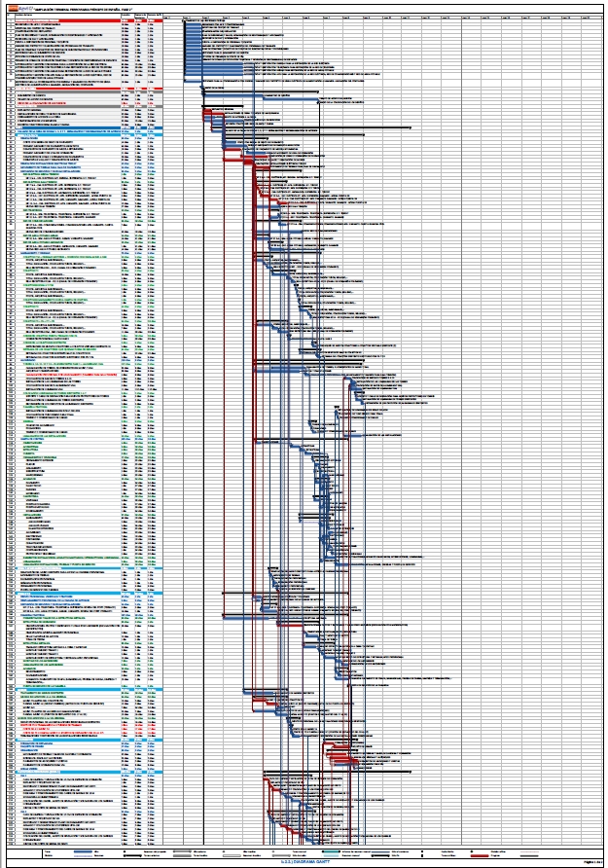
Task: Click the last month header in timeline
Action: click(x=592, y=18)
